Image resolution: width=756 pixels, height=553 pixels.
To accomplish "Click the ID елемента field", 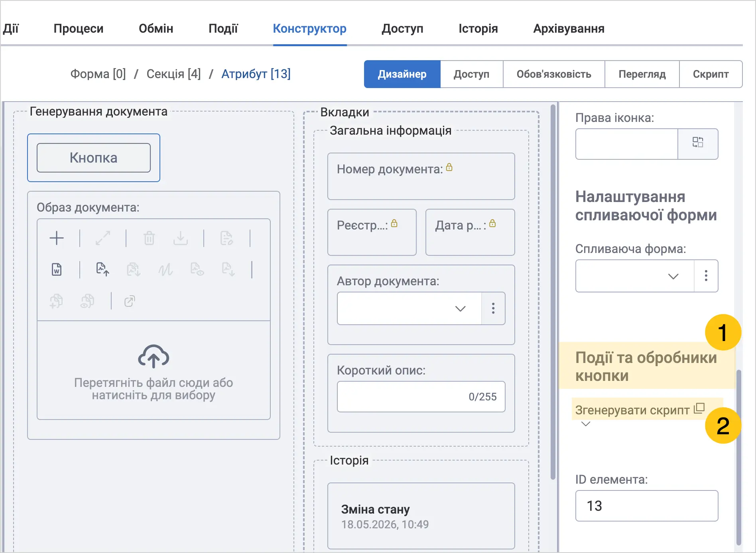I will (x=647, y=506).
